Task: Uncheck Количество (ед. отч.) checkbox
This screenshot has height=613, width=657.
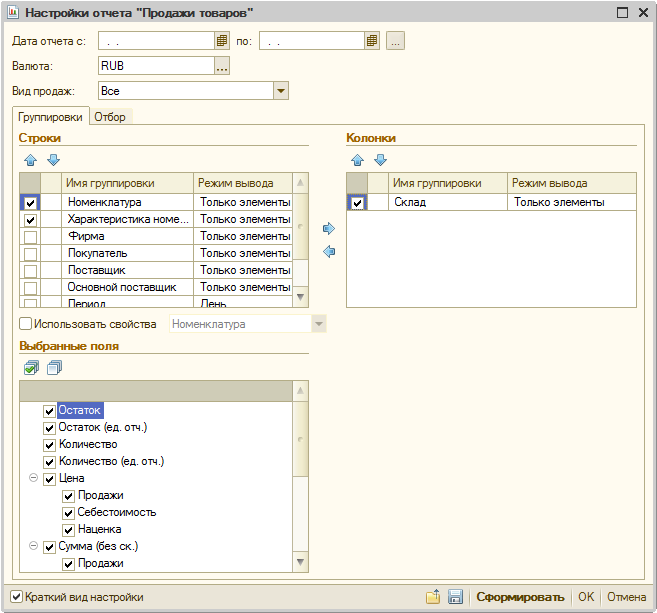Action: [x=49, y=462]
